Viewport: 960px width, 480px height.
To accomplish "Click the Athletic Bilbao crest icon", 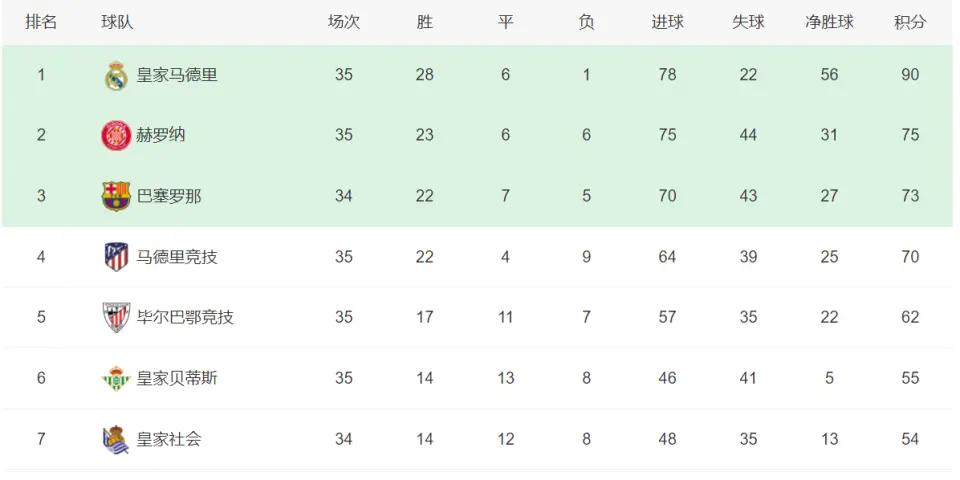I will point(116,317).
